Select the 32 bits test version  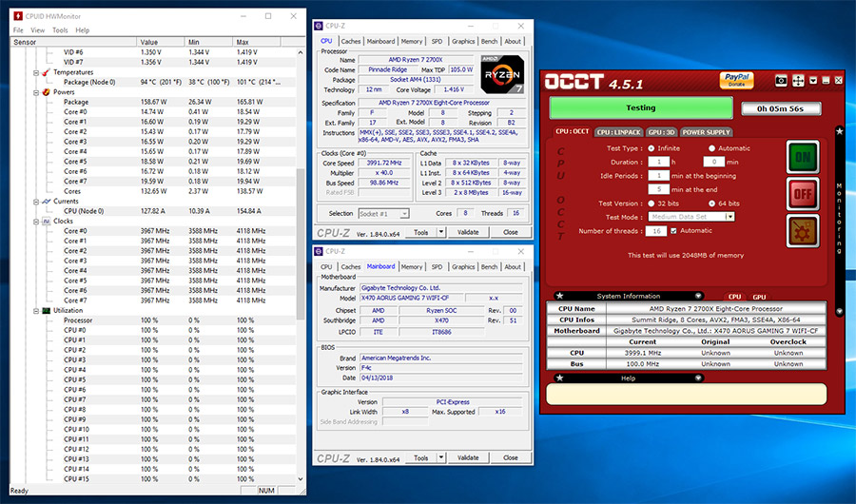pyautogui.click(x=652, y=204)
